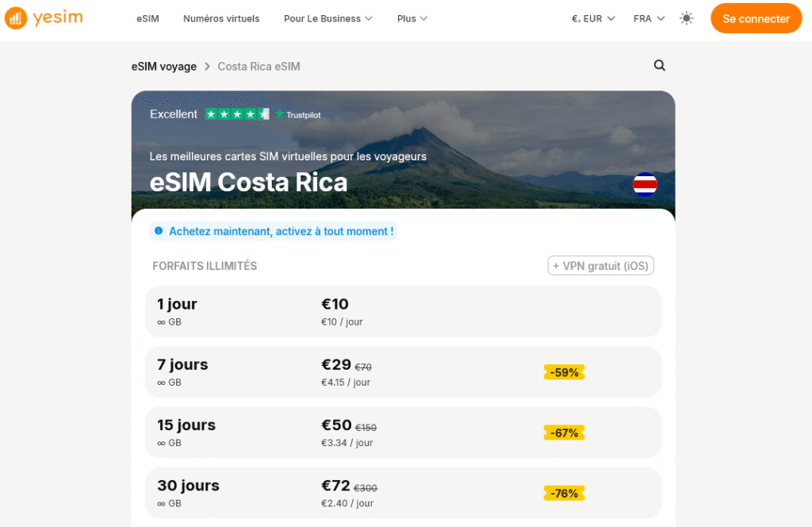Click the Trustpilot logo
Screen dimensions: 812x527
tap(297, 114)
